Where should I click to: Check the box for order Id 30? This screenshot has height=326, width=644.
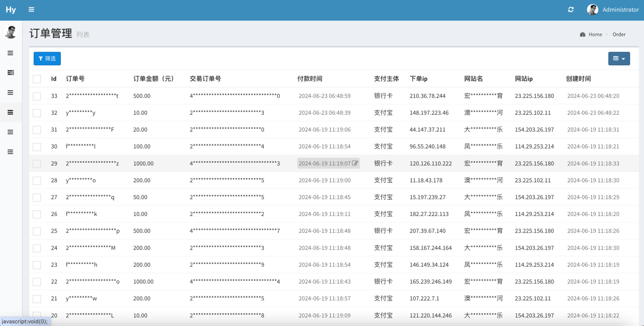point(37,147)
